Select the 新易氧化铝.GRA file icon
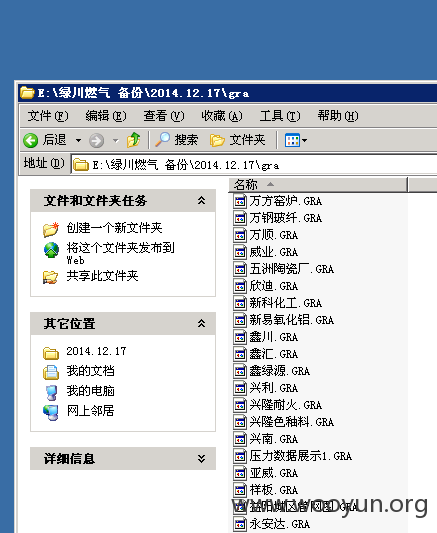 click(x=240, y=320)
